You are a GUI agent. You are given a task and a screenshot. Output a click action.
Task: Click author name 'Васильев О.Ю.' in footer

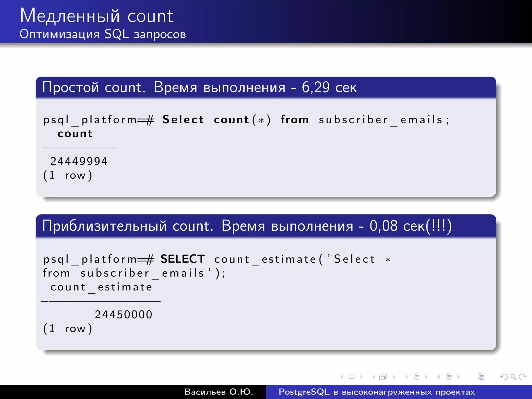tap(219, 392)
